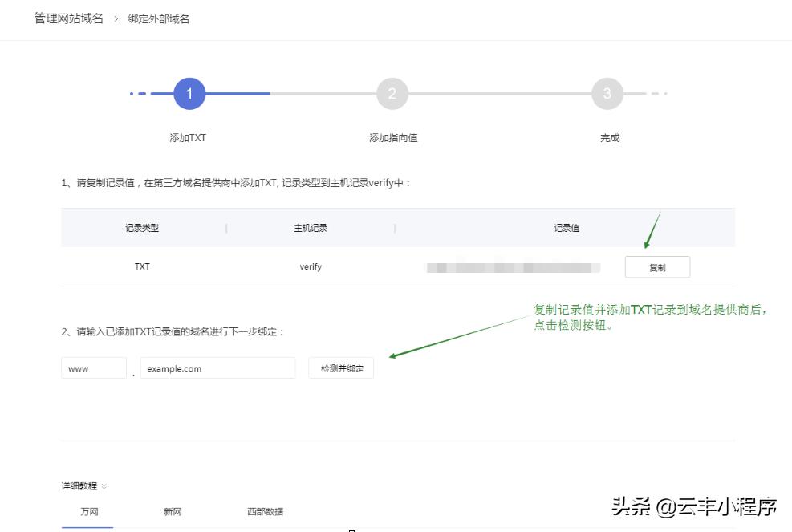Viewport: 792px width, 532px height.
Task: Select the 万网 tutorial tab
Action: (87, 511)
